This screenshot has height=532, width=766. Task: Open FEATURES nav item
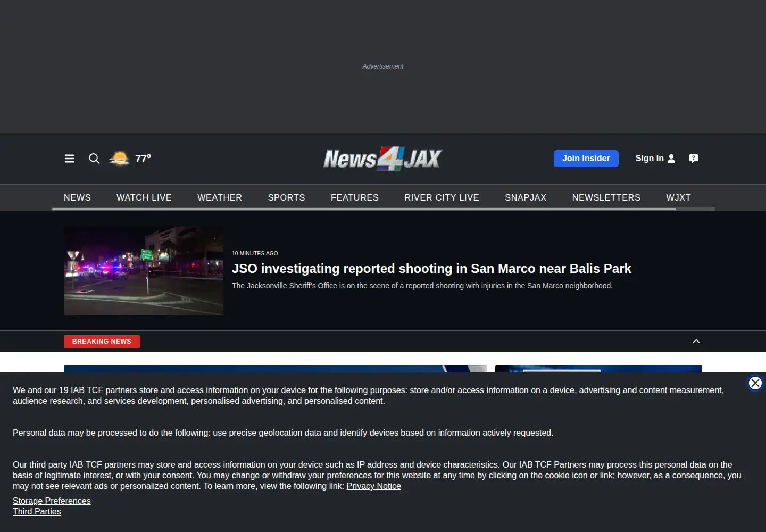click(355, 197)
